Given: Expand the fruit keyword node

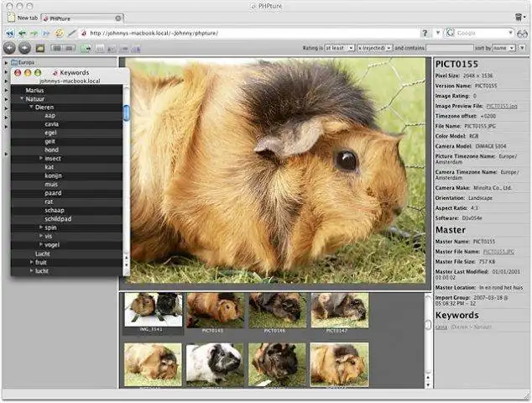Looking at the screenshot, I should [x=31, y=262].
